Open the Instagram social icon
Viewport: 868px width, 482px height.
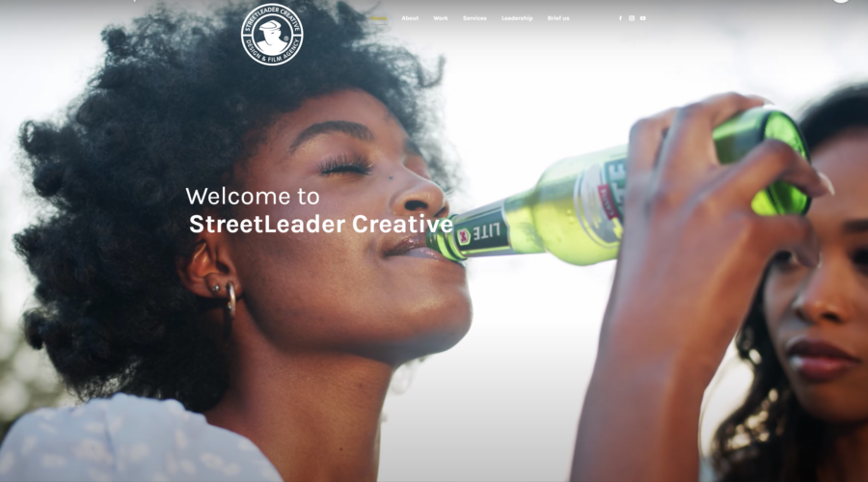pyautogui.click(x=632, y=18)
